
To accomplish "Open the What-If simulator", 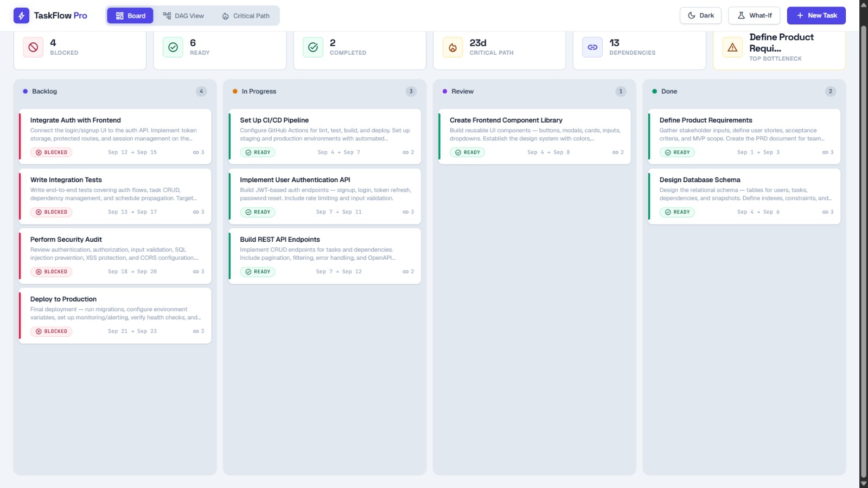I will tap(754, 16).
